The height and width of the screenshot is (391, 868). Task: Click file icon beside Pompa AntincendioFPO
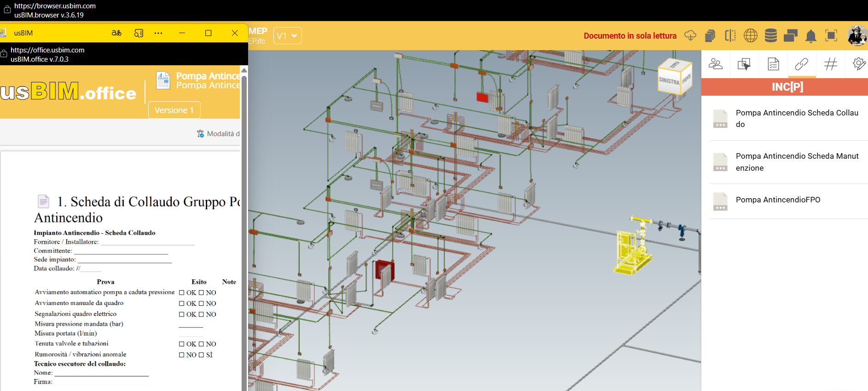pyautogui.click(x=720, y=201)
